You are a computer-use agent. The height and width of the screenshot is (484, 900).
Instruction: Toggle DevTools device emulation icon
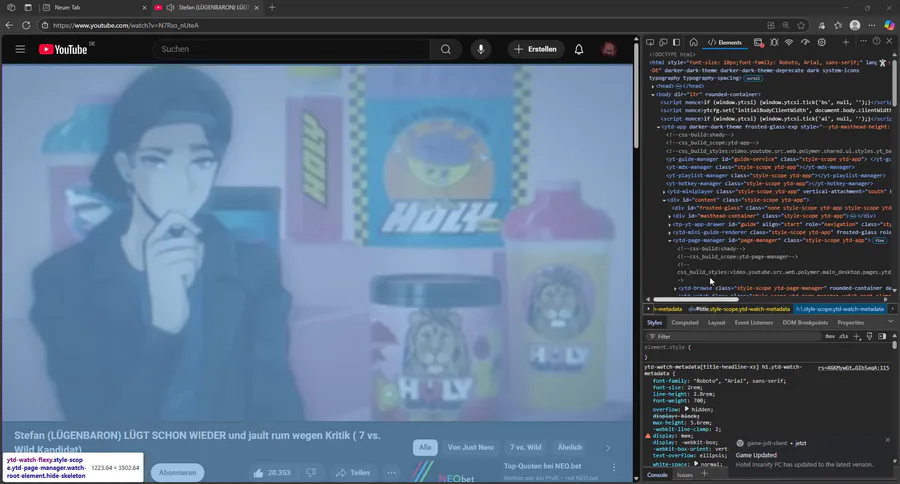pos(663,42)
